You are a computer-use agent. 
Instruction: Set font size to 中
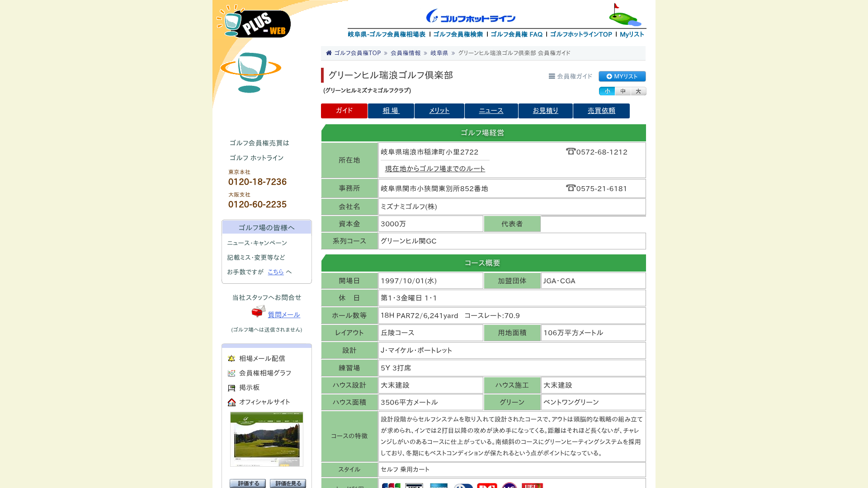click(623, 91)
